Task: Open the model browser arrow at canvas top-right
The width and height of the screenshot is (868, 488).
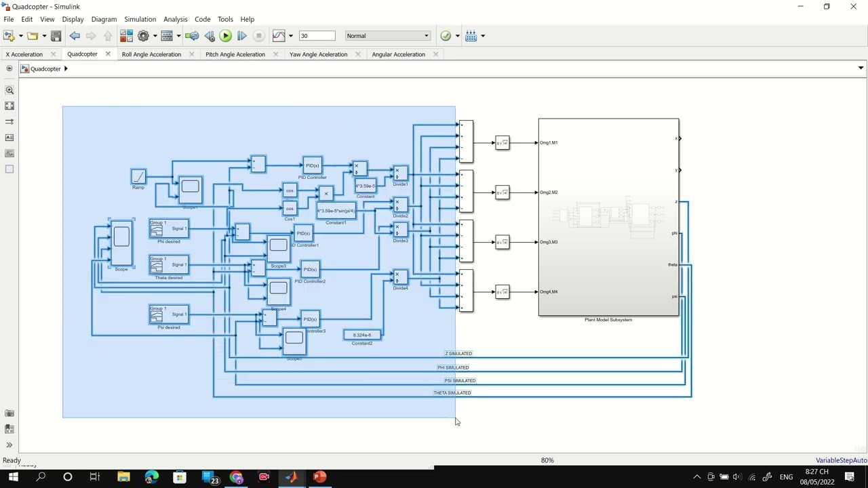Action: [861, 68]
